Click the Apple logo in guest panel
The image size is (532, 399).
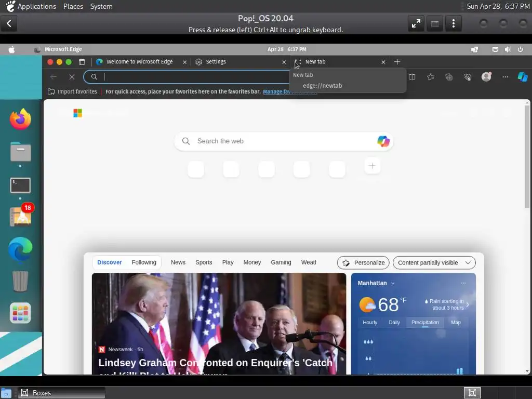pos(11,49)
